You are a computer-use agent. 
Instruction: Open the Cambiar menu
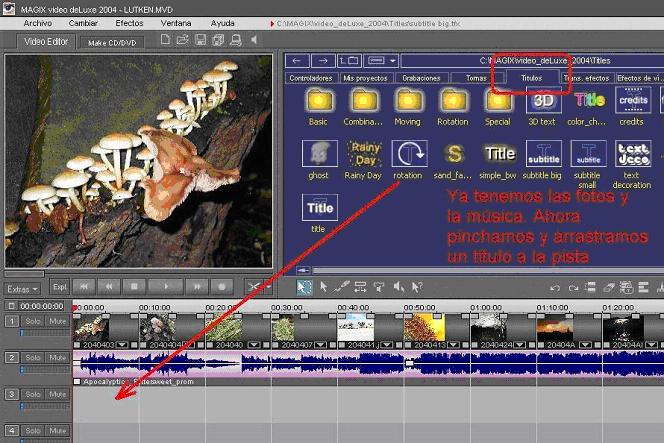point(83,23)
